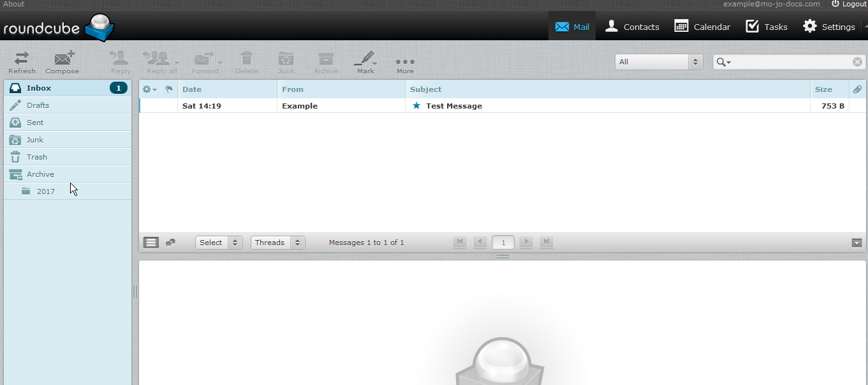Open the More actions ellipsis
The image size is (868, 385).
point(405,62)
